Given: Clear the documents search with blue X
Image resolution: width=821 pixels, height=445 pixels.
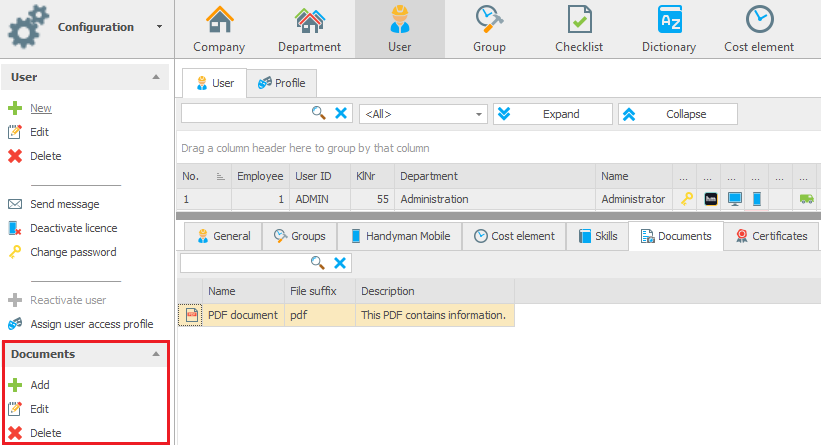Looking at the screenshot, I should [x=340, y=263].
